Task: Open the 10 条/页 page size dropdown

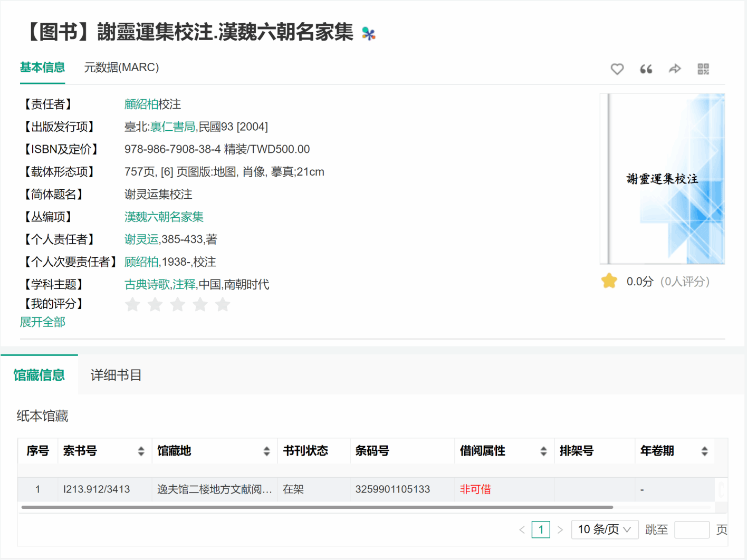Action: tap(605, 529)
